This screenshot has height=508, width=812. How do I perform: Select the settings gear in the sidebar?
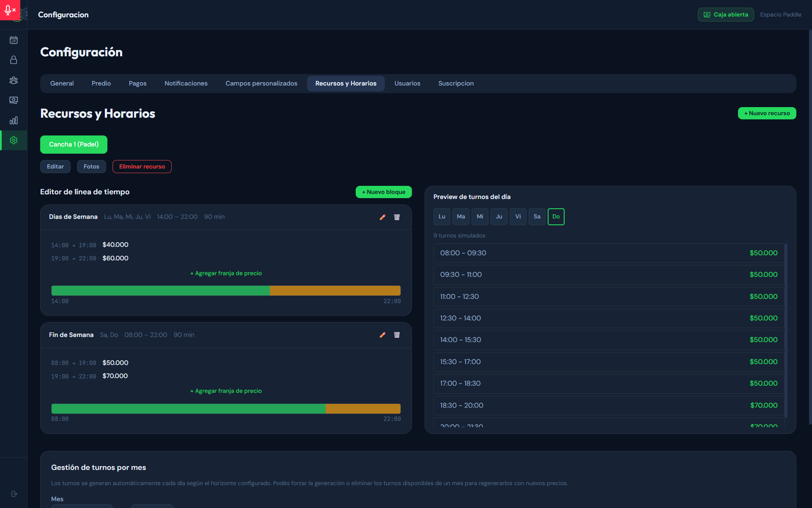[x=14, y=140]
